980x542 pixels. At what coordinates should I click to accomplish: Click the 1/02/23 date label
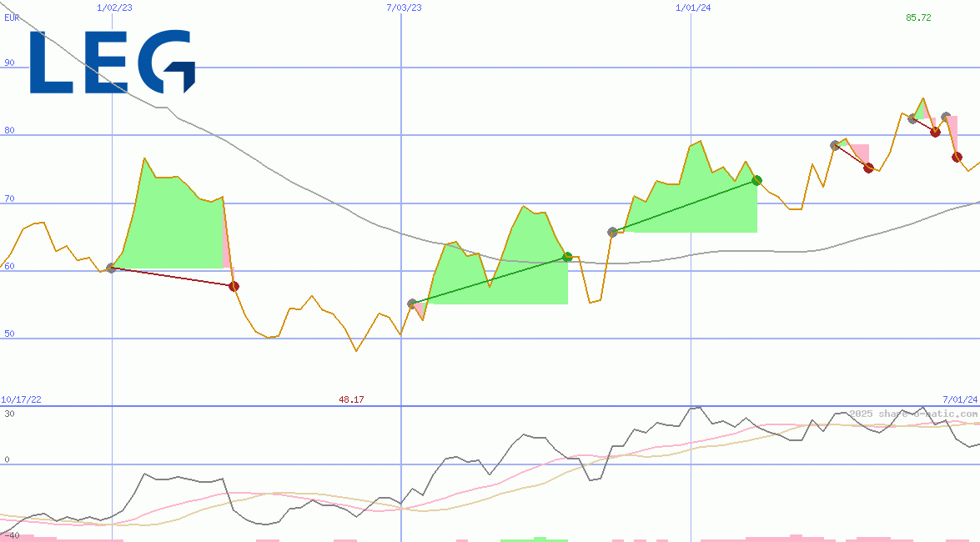point(114,8)
